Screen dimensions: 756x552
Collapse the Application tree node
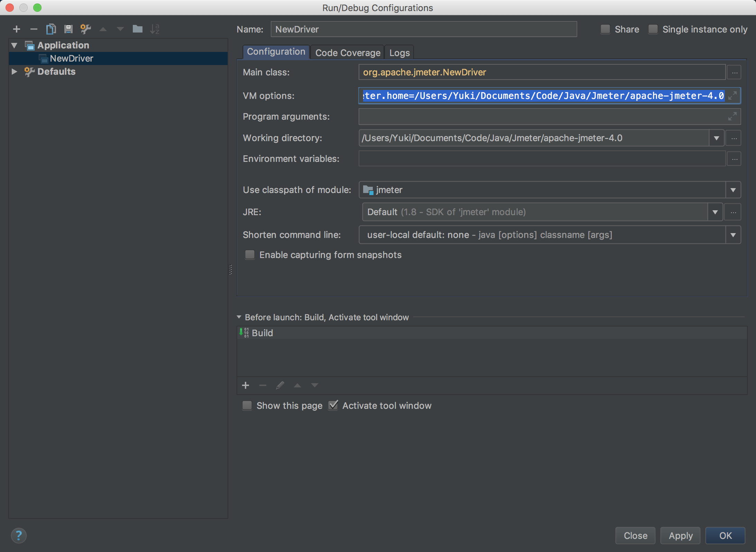point(14,45)
